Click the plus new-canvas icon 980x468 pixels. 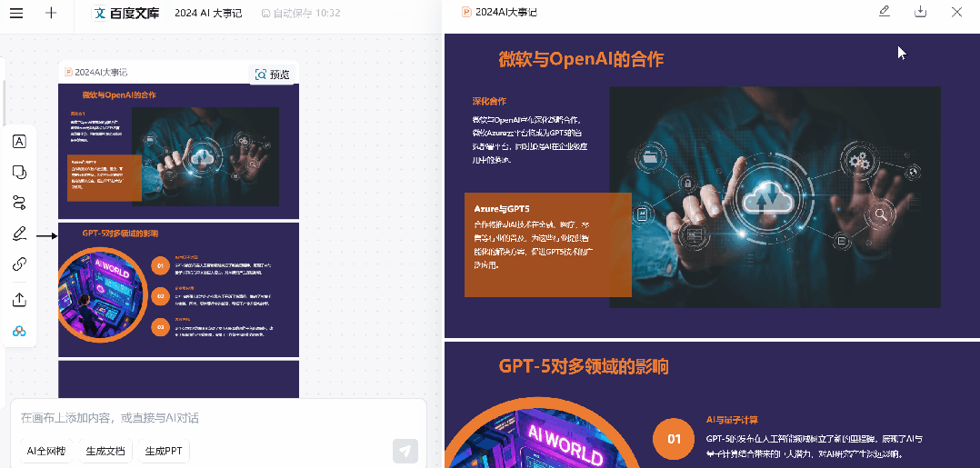tap(51, 13)
